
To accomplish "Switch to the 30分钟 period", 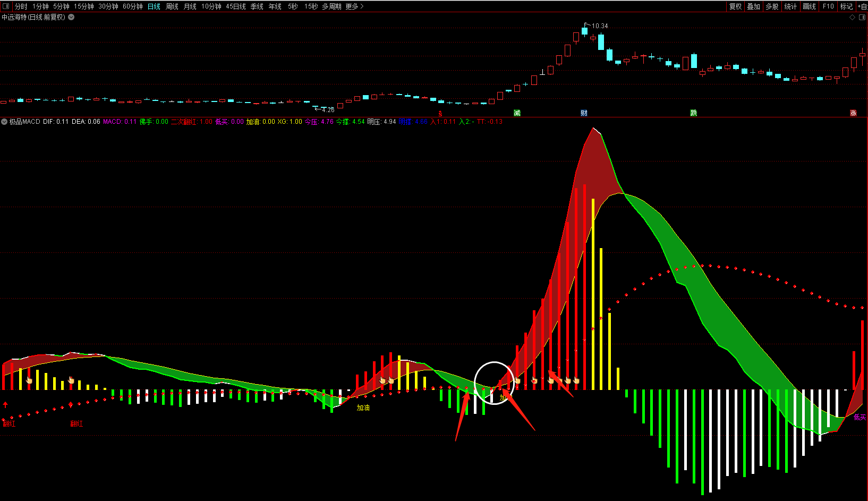I will [x=108, y=6].
